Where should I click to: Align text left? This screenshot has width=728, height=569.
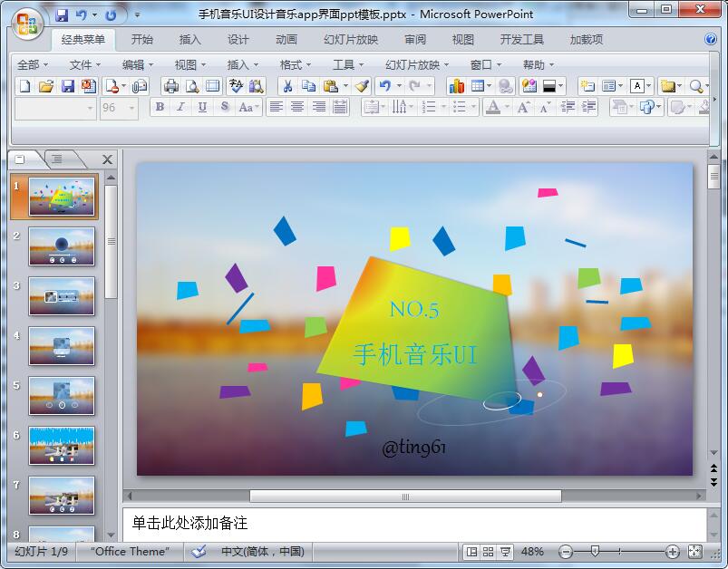pyautogui.click(x=276, y=107)
